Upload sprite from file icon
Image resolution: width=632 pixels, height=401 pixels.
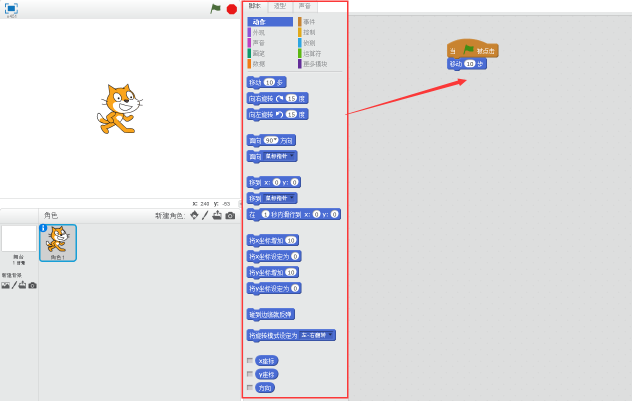pyautogui.click(x=217, y=215)
